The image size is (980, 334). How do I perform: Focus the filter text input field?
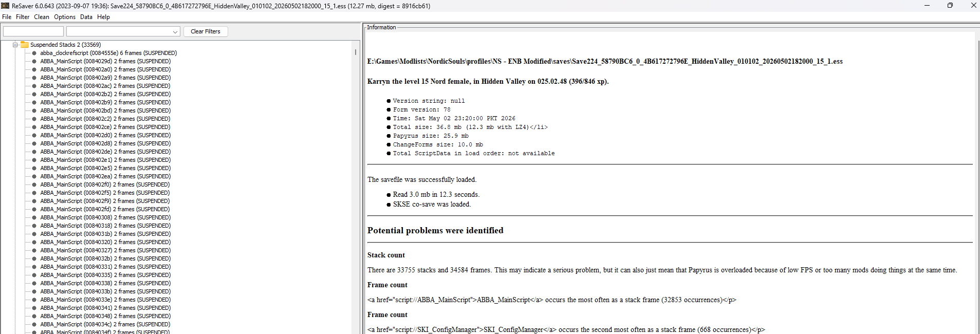click(33, 31)
